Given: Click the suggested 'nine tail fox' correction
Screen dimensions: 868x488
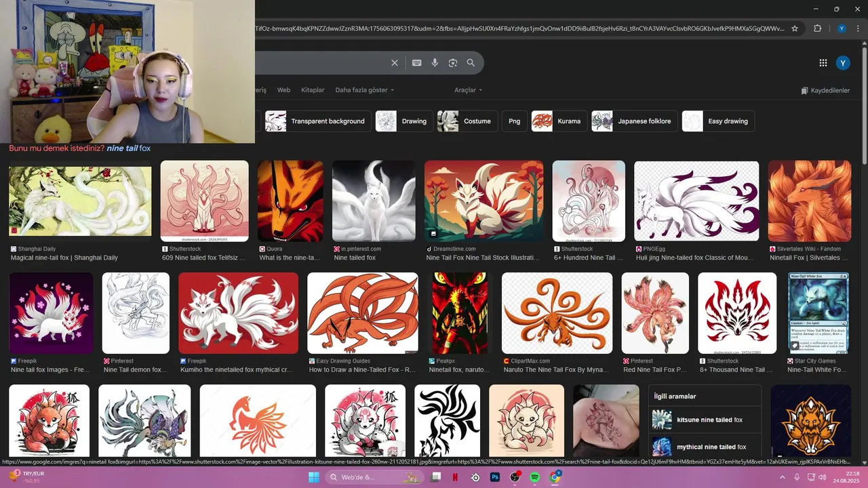Looking at the screenshot, I should pos(128,148).
